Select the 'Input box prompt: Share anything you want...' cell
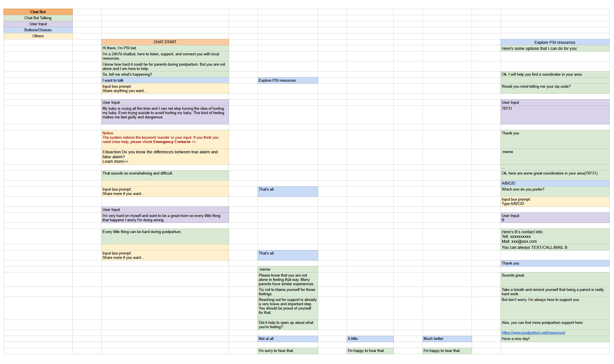614x364 pixels. pos(165,88)
